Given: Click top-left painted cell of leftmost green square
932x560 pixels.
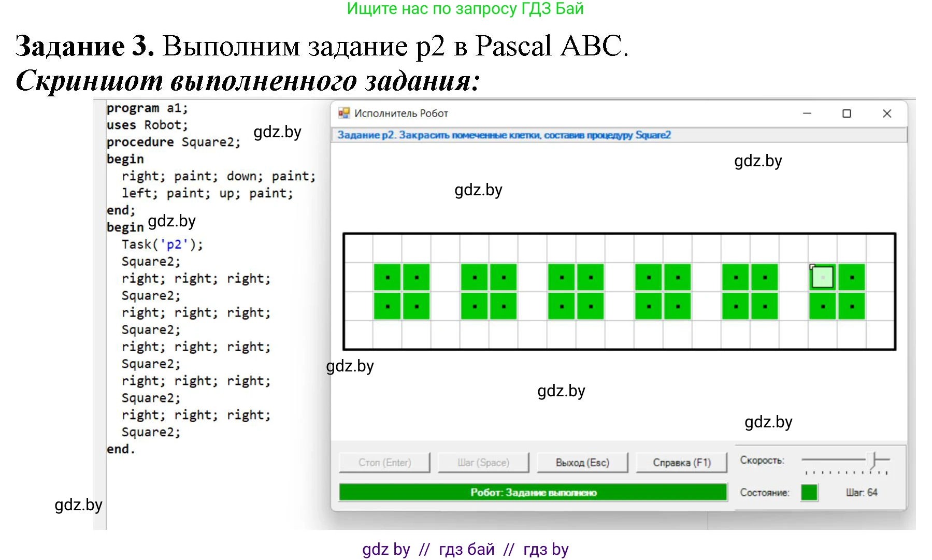Looking at the screenshot, I should point(387,277).
